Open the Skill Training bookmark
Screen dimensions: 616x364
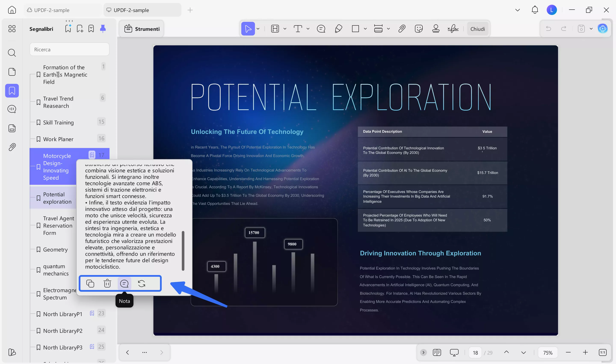[58, 122]
